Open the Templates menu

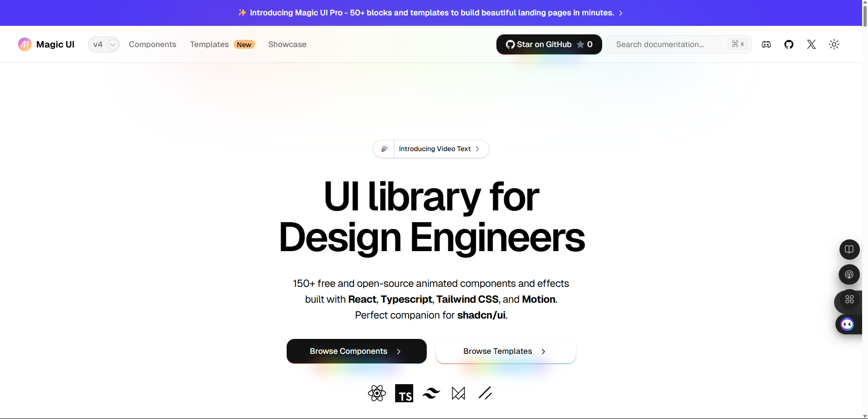pos(209,44)
